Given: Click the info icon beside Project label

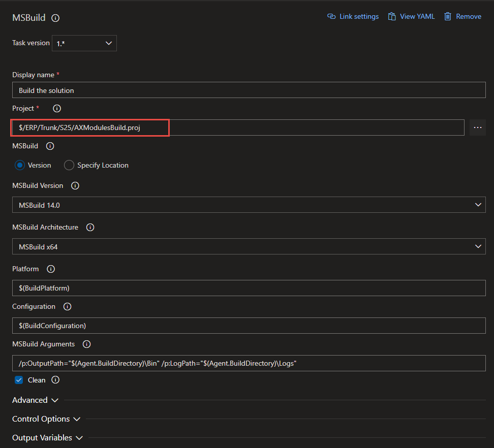Looking at the screenshot, I should pyautogui.click(x=57, y=109).
